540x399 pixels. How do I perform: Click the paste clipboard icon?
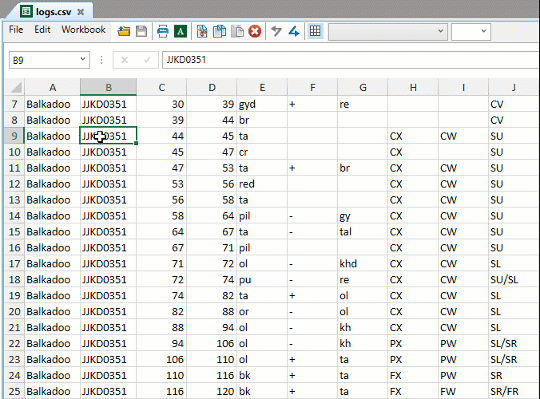tap(237, 31)
